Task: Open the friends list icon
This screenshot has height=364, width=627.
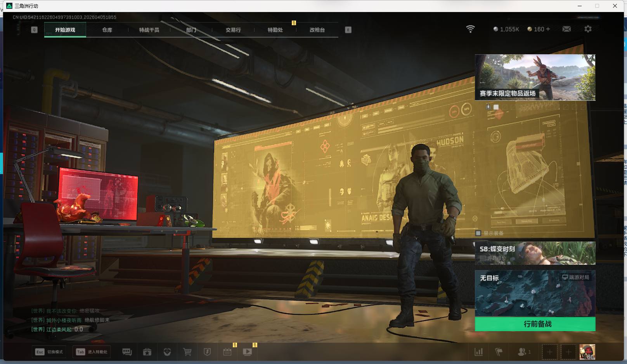Action: (524, 352)
